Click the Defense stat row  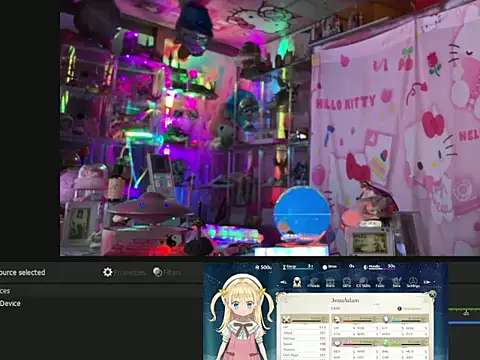click(304, 338)
